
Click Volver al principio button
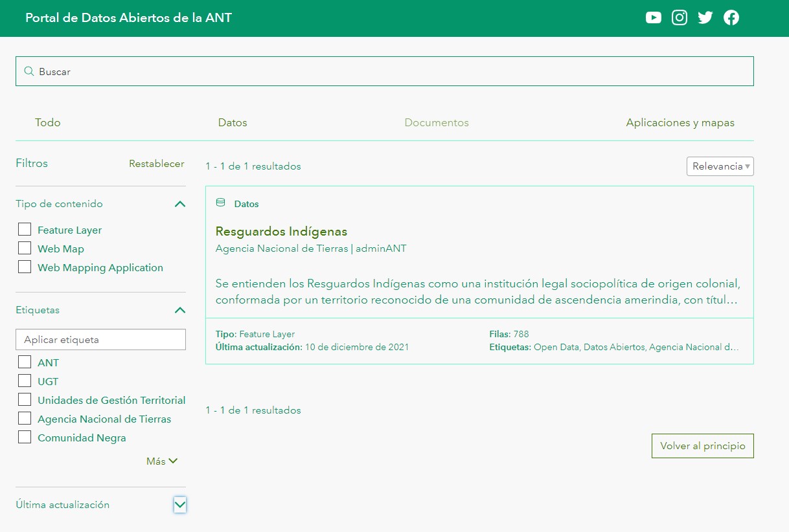tap(703, 446)
